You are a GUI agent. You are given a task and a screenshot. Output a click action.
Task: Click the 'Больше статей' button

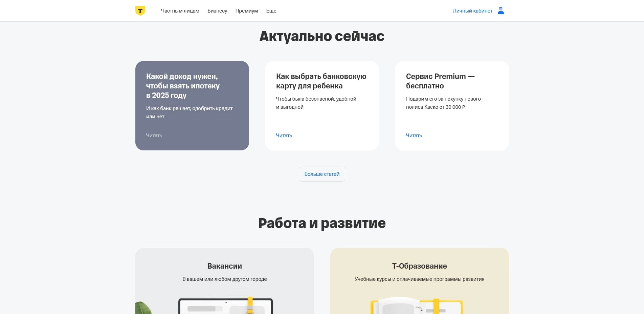point(321,174)
